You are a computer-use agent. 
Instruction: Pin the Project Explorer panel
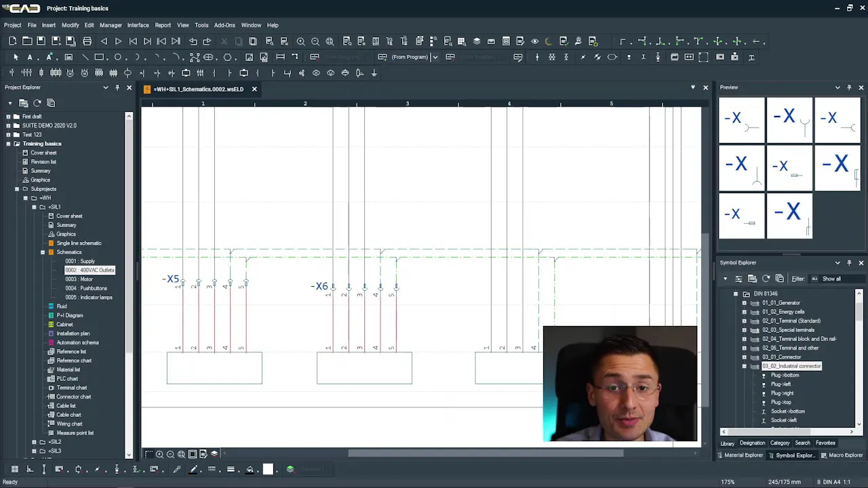117,87
